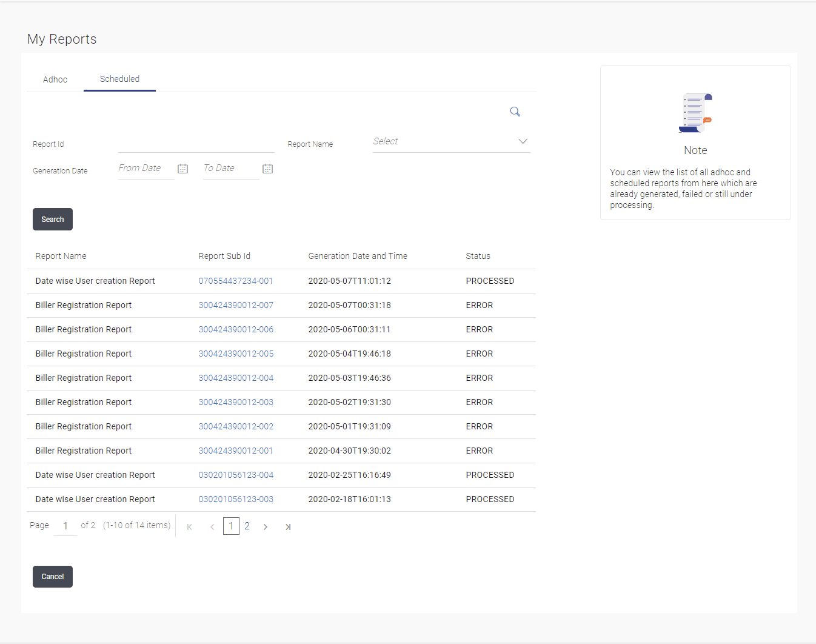This screenshot has height=644, width=816.
Task: Go to the first page of results
Action: [x=190, y=527]
